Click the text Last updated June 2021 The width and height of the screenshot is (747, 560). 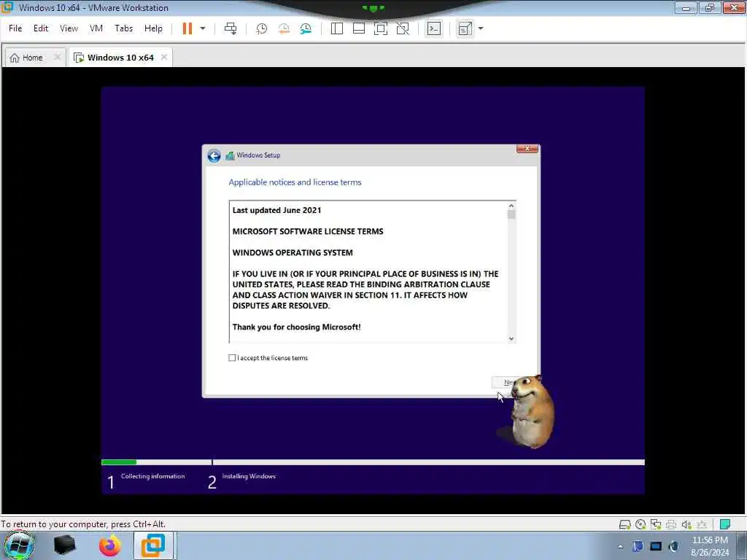click(276, 211)
